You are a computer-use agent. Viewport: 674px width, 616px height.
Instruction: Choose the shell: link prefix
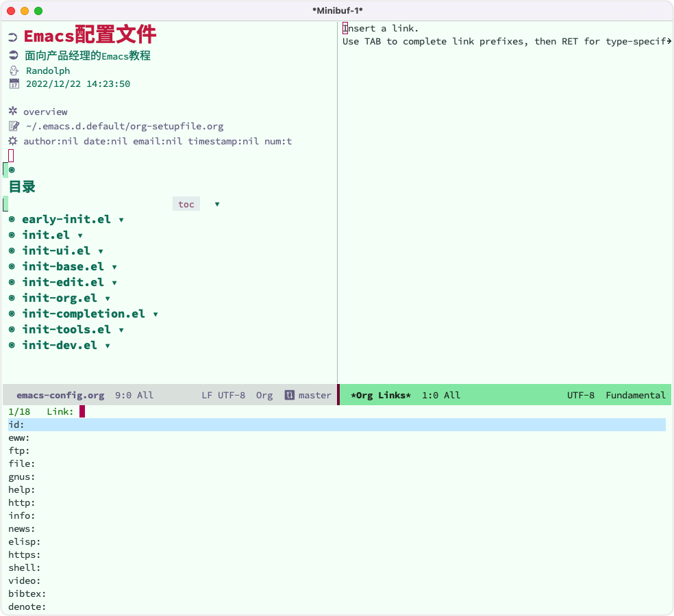[337, 567]
